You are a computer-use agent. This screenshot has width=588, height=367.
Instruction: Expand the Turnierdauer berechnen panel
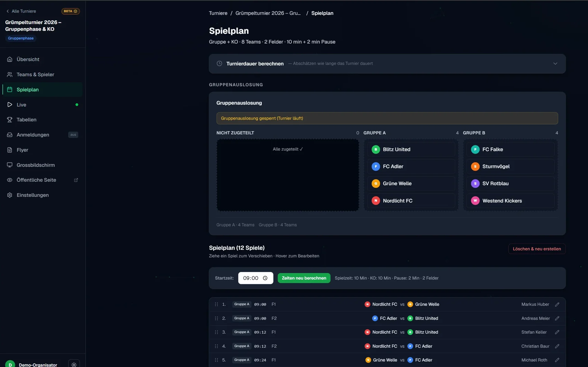[x=555, y=64]
